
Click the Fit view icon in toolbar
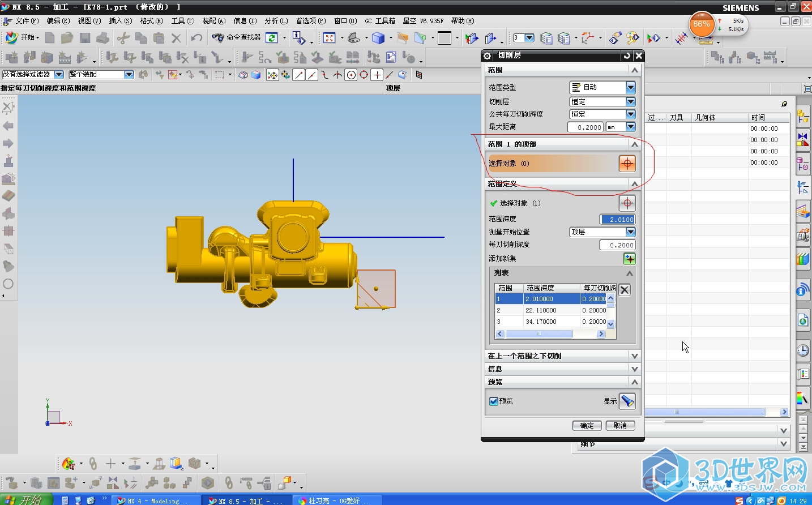pyautogui.click(x=330, y=38)
